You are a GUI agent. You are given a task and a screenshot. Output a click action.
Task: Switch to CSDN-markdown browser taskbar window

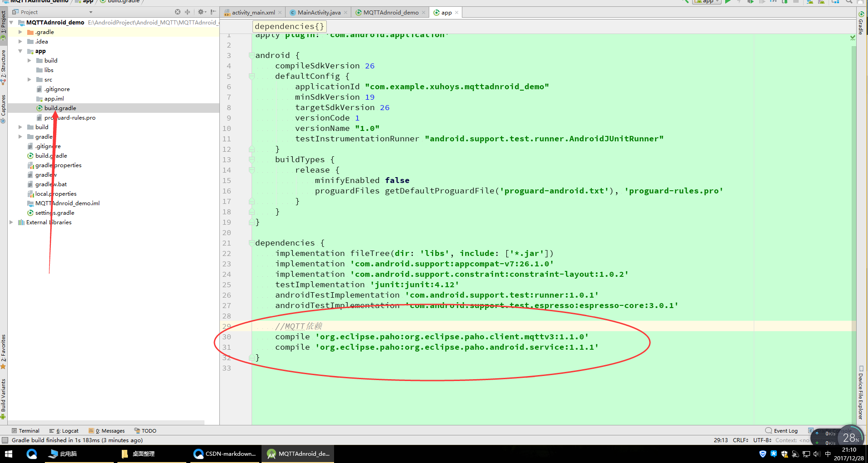tap(224, 453)
